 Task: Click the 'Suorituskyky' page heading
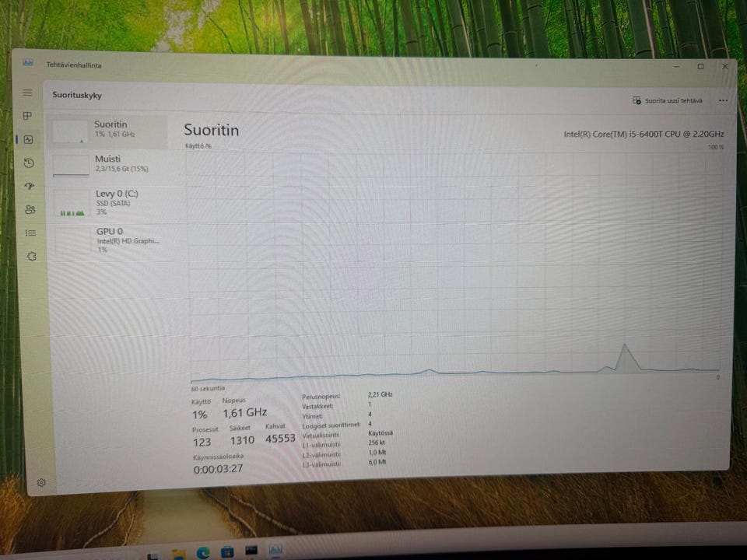[77, 95]
